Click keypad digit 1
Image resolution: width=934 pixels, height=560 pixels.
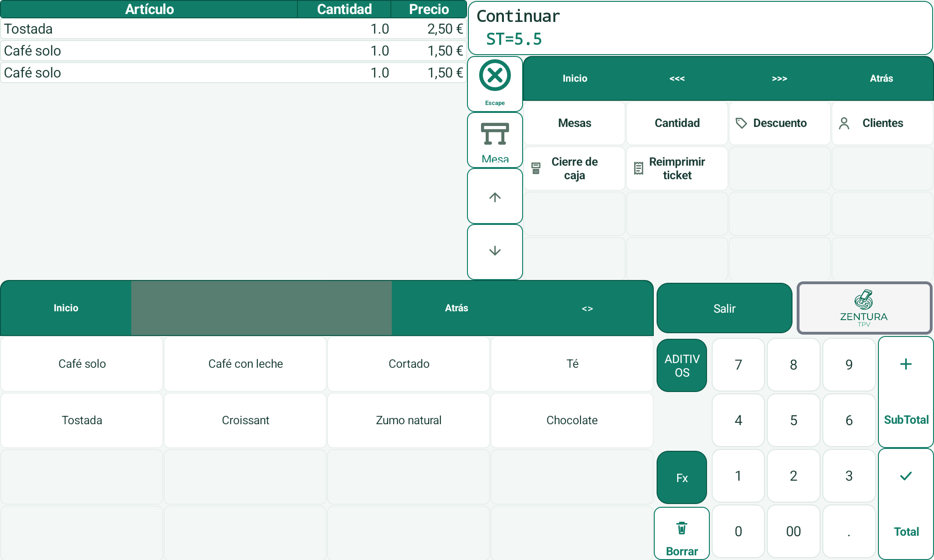[738, 476]
